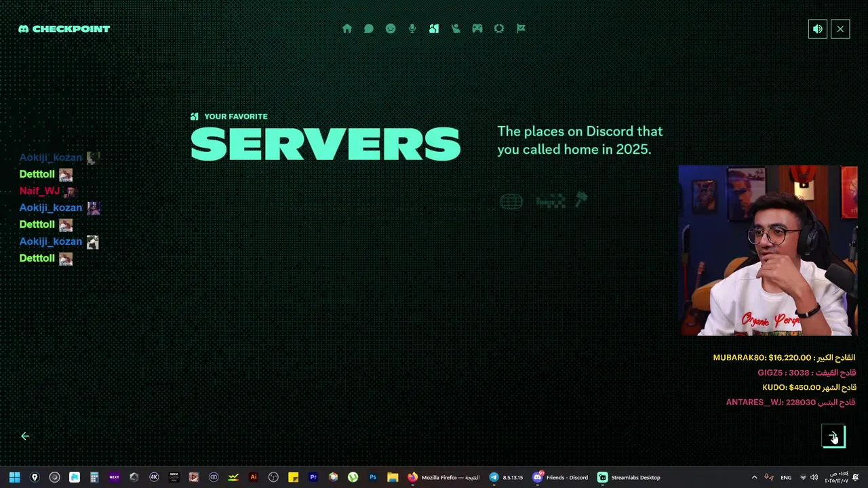The height and width of the screenshot is (488, 868).
Task: Click the SERVERS heading text
Action: pyautogui.click(x=325, y=144)
